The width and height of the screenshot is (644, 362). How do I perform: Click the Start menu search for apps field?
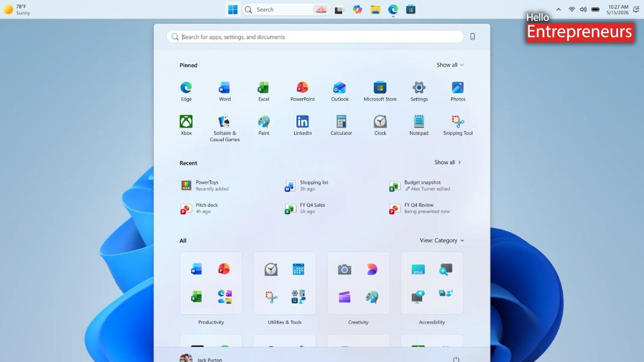coord(315,36)
